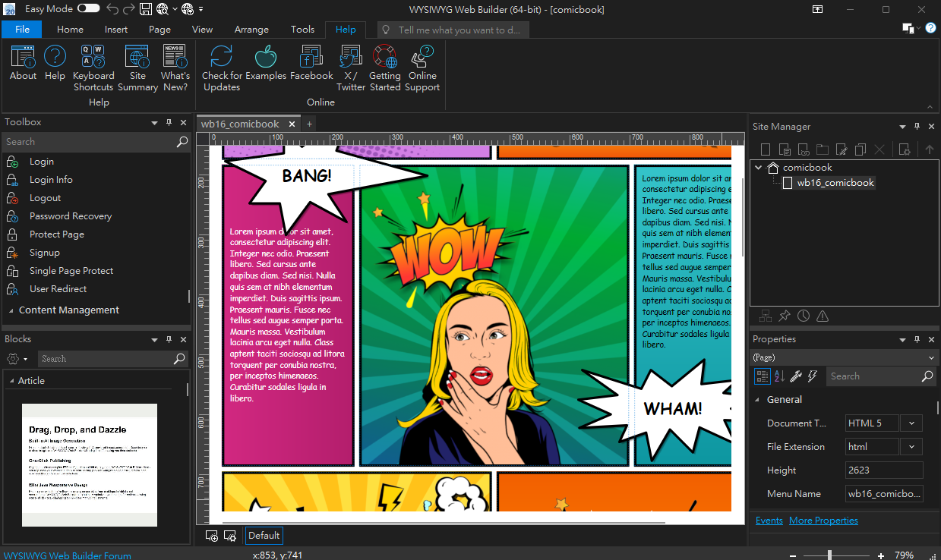Screen dimensions: 941x560
Task: Click the Article block thumbnail
Action: [x=90, y=464]
